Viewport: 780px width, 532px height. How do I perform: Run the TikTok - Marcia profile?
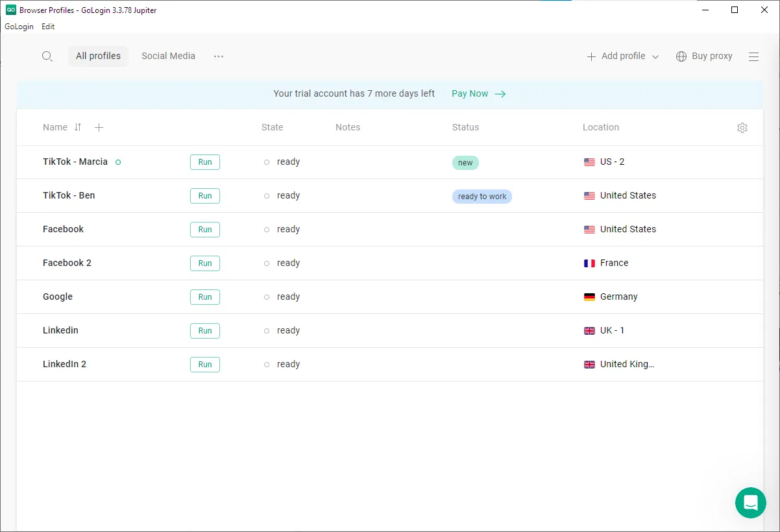[x=205, y=162]
